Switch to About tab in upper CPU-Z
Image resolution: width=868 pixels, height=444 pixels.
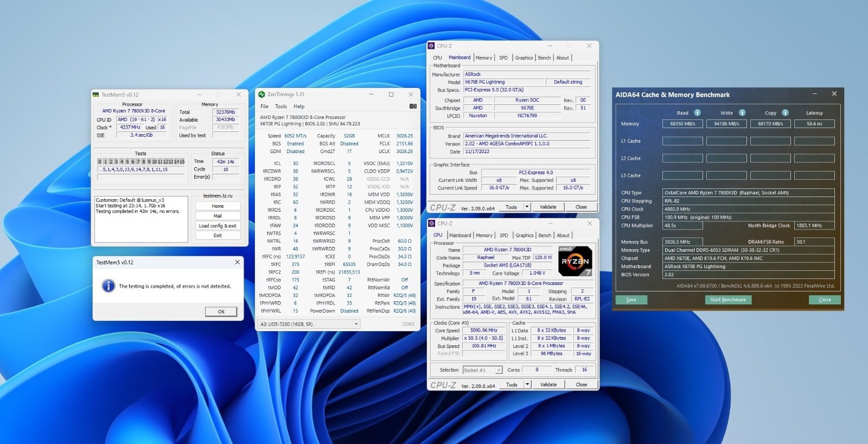(563, 58)
